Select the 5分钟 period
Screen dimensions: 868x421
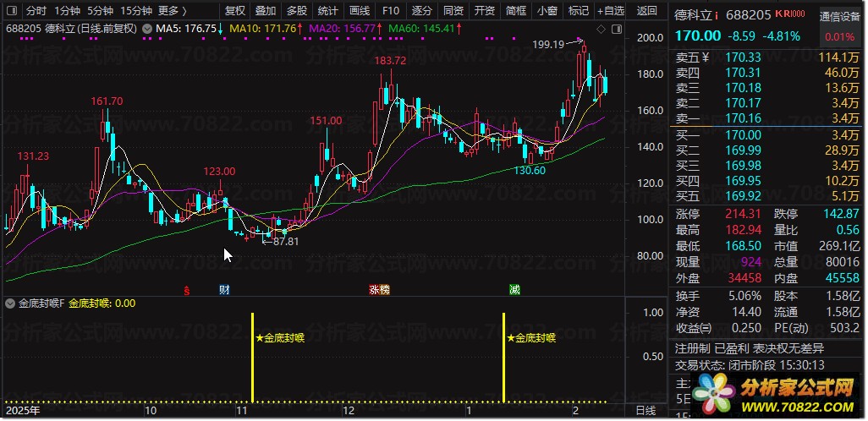100,10
